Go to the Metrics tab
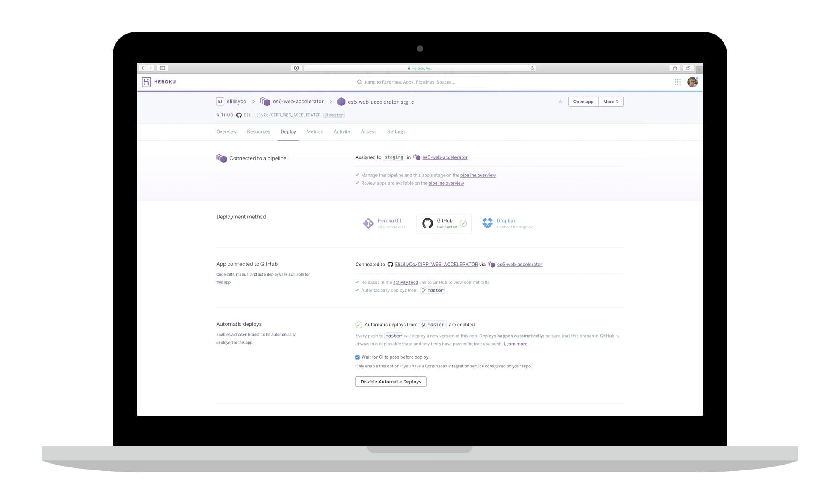840x504 pixels. (x=315, y=132)
